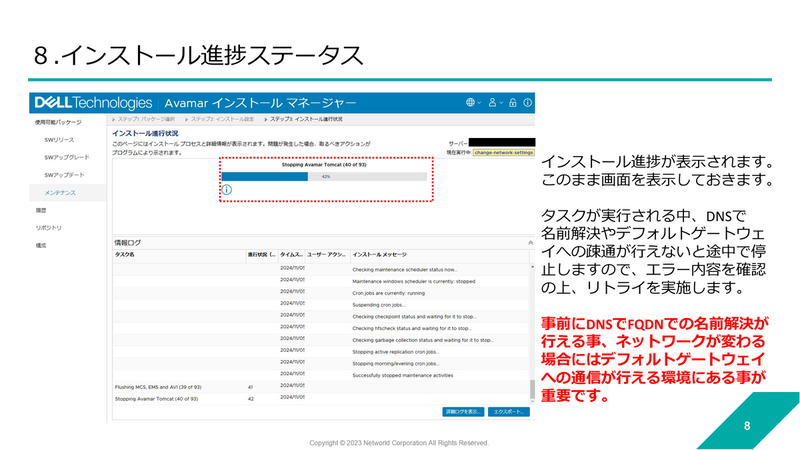Screen dimensions: 800x450
Task: Go to ステップ2 インストール設定 breadcrumb
Action: (222, 119)
